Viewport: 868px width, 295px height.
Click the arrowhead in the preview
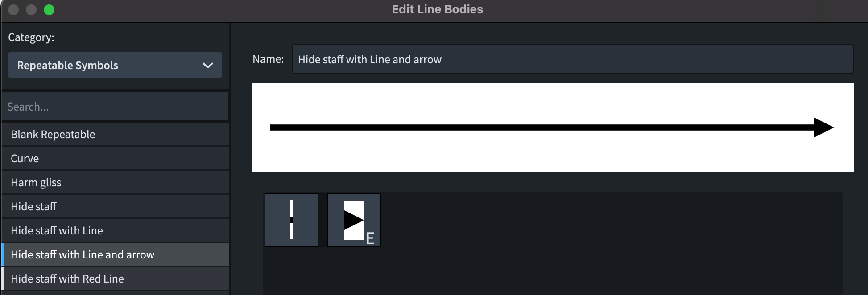point(823,127)
